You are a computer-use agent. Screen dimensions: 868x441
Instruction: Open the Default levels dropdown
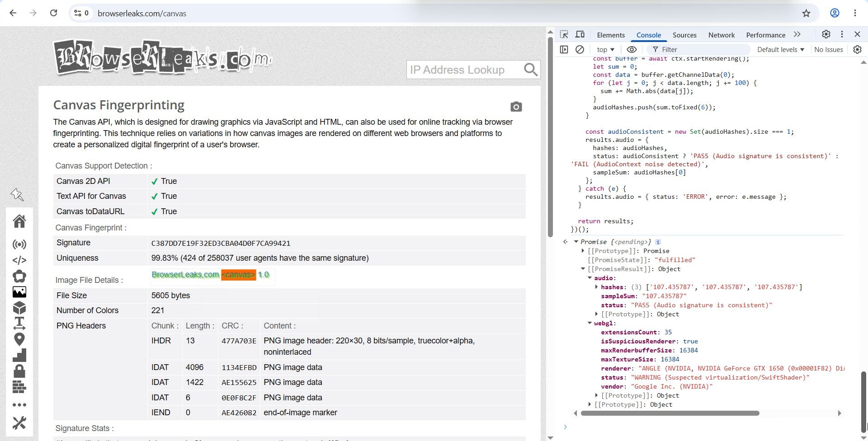[x=781, y=49]
